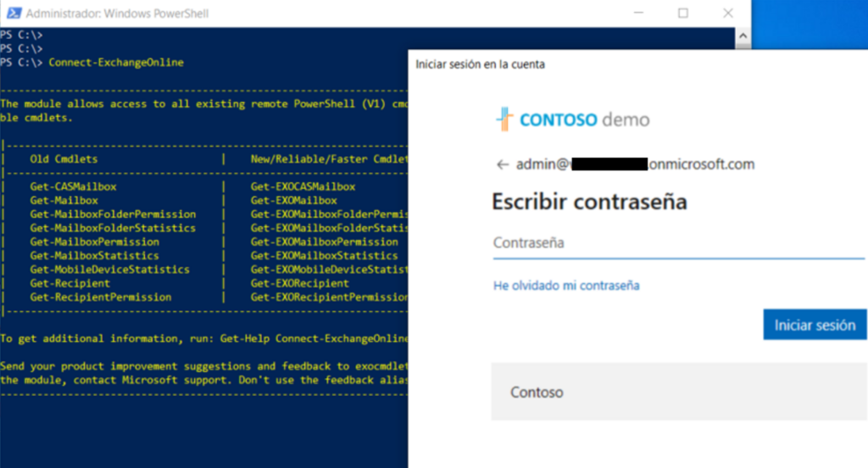868x468 pixels.
Task: Maximize the PowerShell window
Action: pos(682,14)
